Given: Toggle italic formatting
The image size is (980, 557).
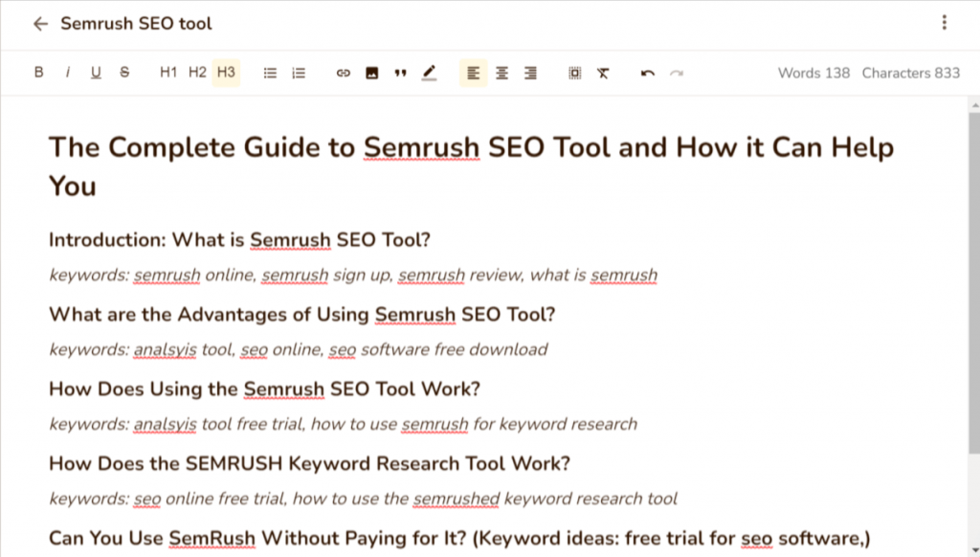Looking at the screenshot, I should 68,73.
